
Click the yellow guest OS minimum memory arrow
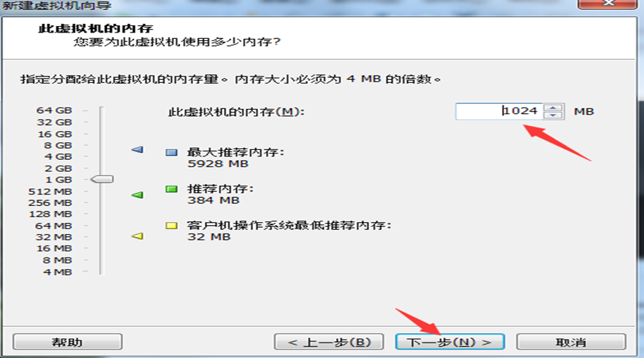point(137,236)
